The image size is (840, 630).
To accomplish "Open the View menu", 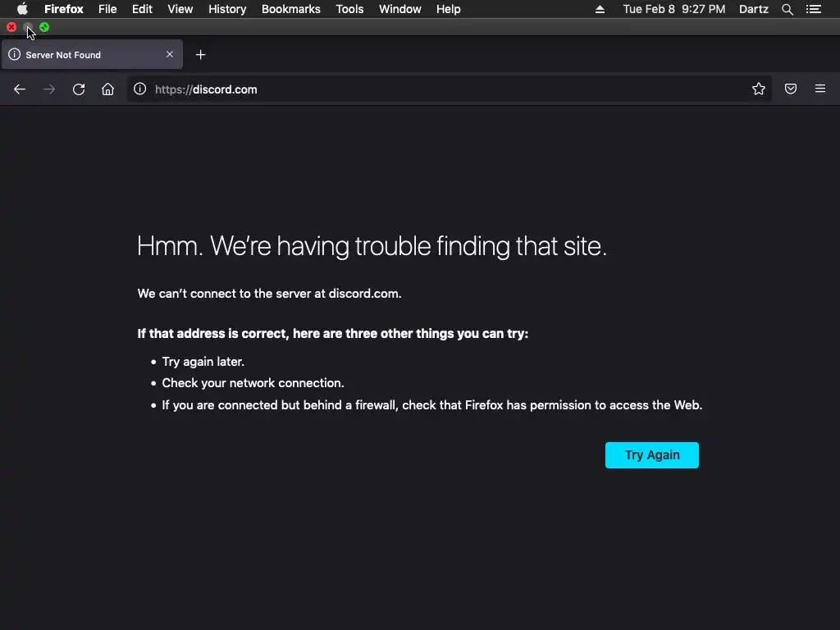I will tap(180, 9).
